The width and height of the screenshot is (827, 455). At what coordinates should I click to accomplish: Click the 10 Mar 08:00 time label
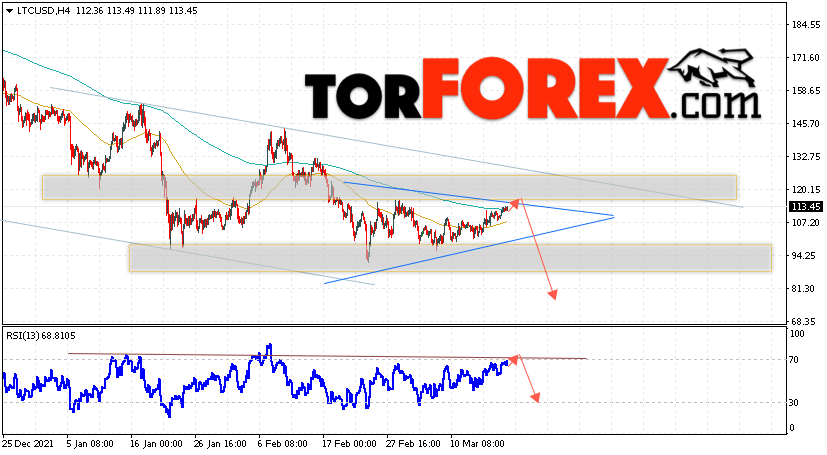click(477, 444)
